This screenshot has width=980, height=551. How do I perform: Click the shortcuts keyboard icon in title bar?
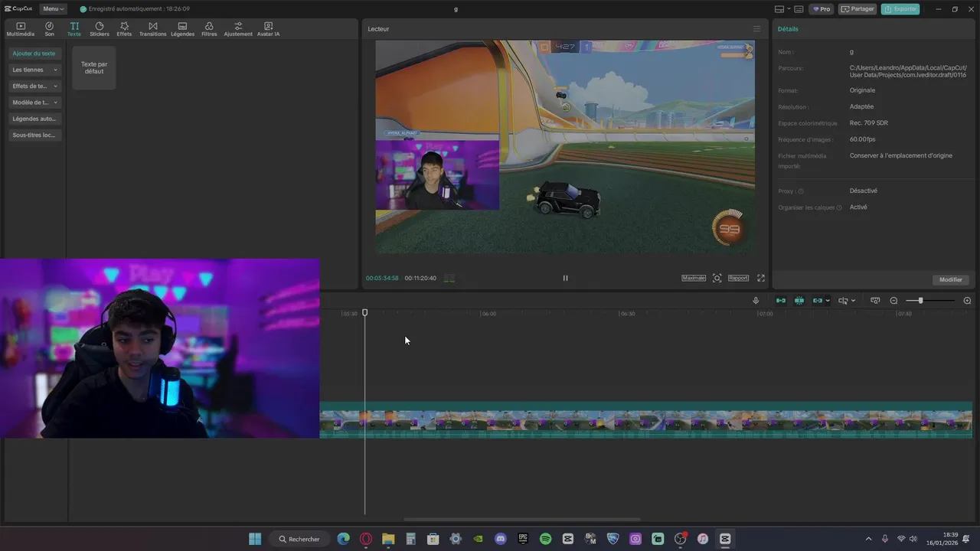coord(799,9)
